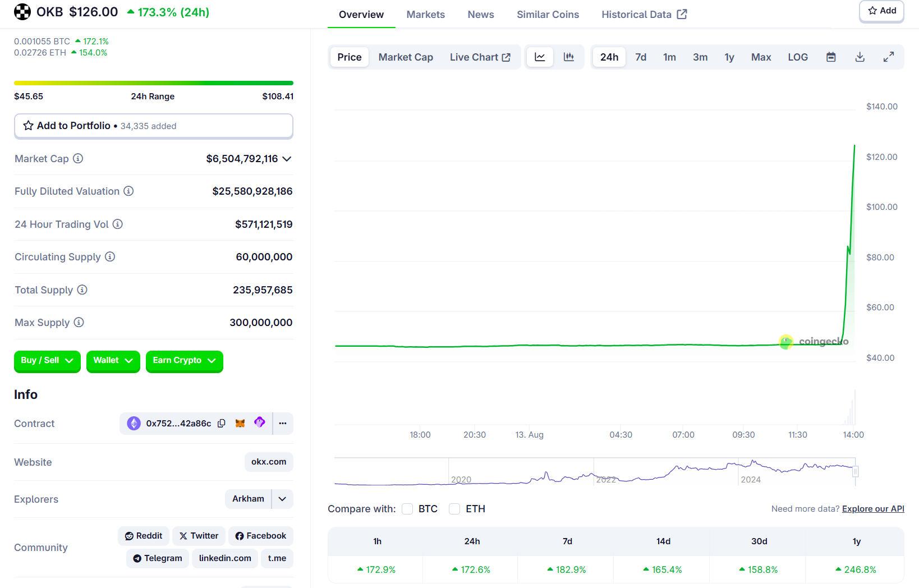Click Add to Portfolio button

(153, 126)
